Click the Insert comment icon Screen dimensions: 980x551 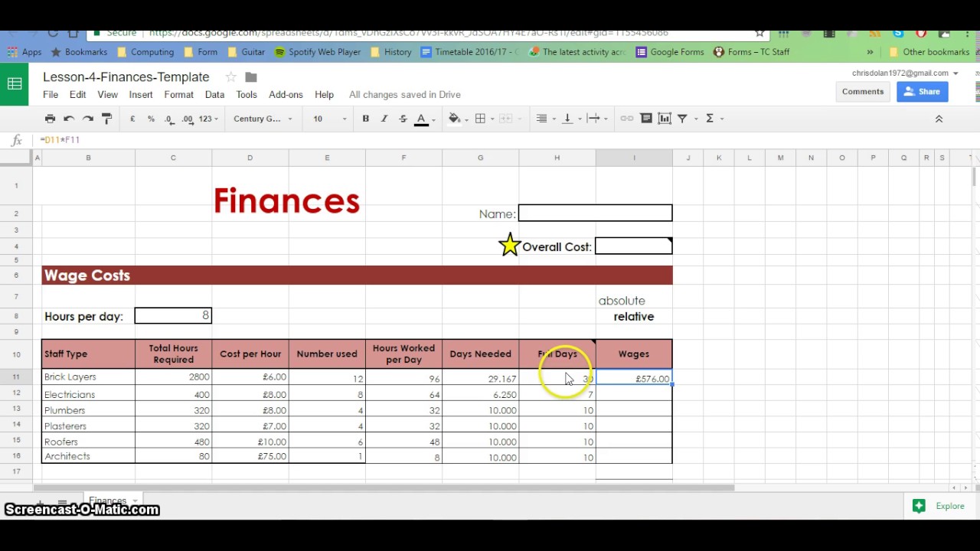pyautogui.click(x=646, y=119)
